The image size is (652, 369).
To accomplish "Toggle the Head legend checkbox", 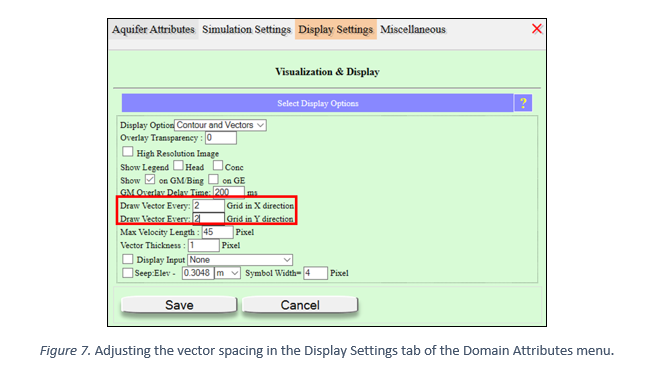I will click(178, 166).
